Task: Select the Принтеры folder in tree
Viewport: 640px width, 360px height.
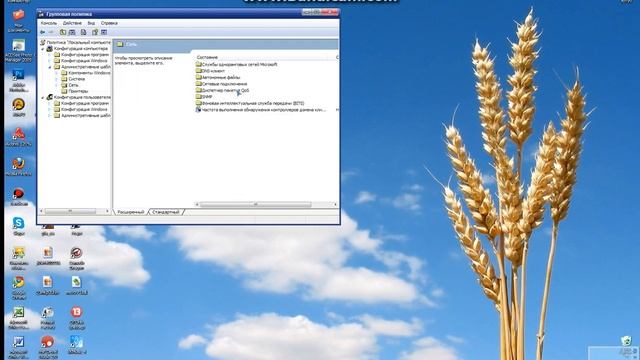Action: pyautogui.click(x=74, y=91)
